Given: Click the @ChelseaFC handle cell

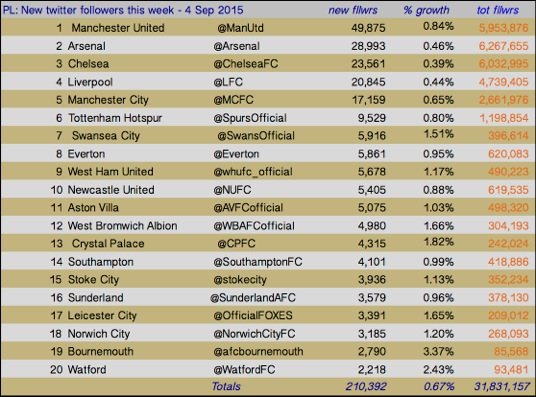Looking at the screenshot, I should 246,64.
